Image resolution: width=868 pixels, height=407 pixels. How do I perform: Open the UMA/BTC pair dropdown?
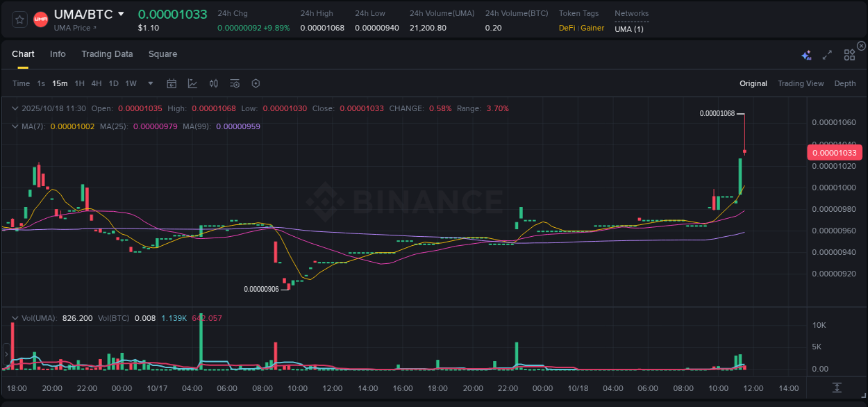pyautogui.click(x=121, y=13)
